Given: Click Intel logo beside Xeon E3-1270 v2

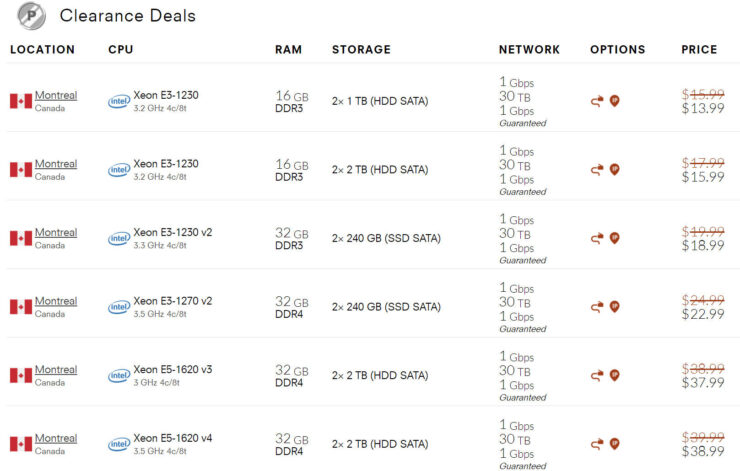Looking at the screenshot, I should pos(119,307).
